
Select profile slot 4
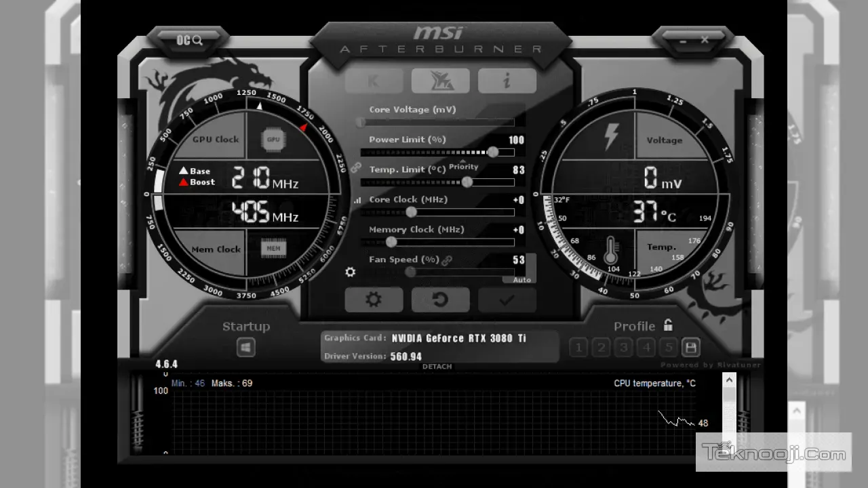click(646, 348)
